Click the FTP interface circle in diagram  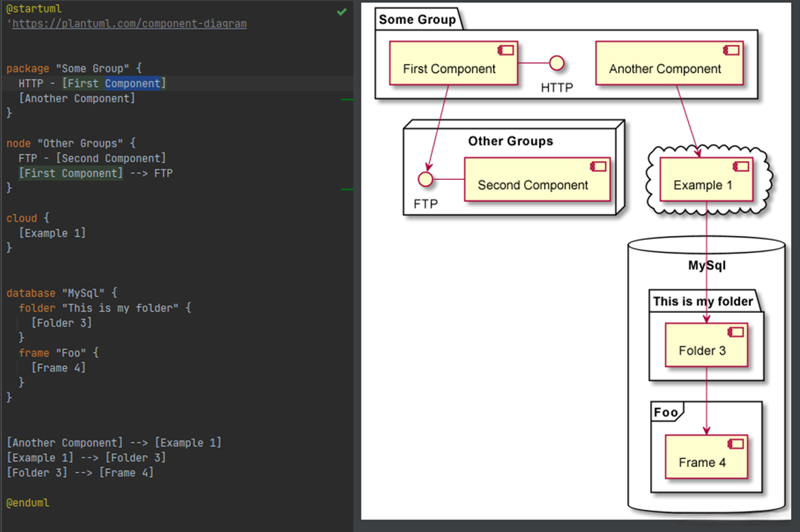click(425, 178)
